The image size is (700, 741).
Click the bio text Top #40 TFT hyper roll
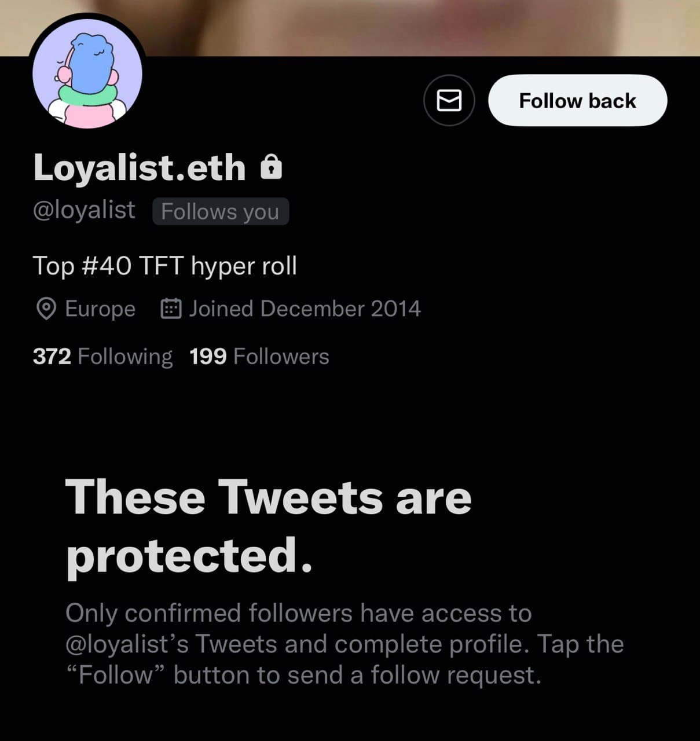point(165,266)
